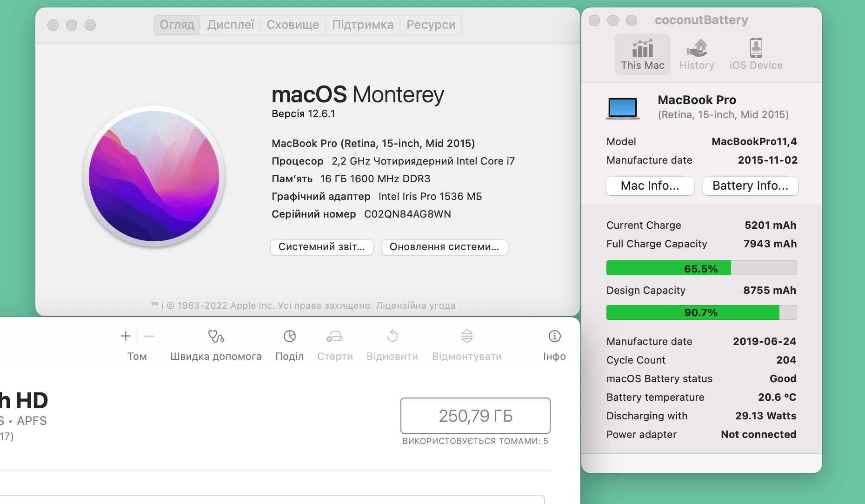Open iOS Device tab in coconutBattery

(756, 54)
